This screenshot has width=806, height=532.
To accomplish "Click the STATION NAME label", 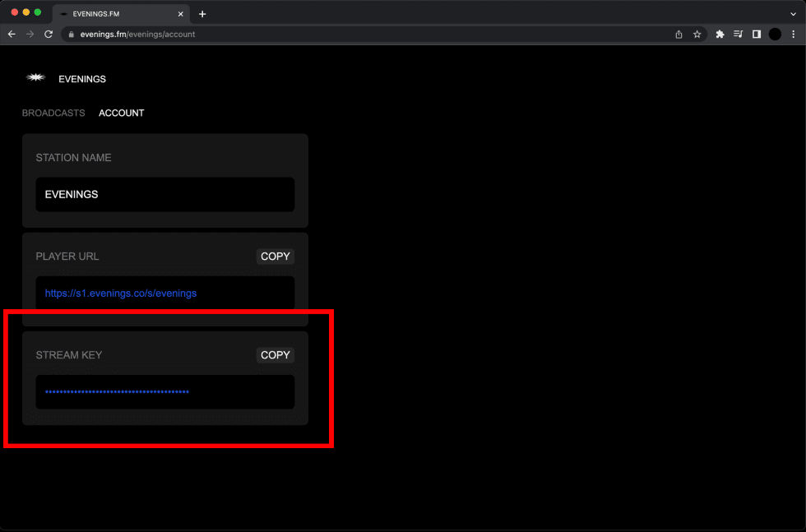I will 73,158.
